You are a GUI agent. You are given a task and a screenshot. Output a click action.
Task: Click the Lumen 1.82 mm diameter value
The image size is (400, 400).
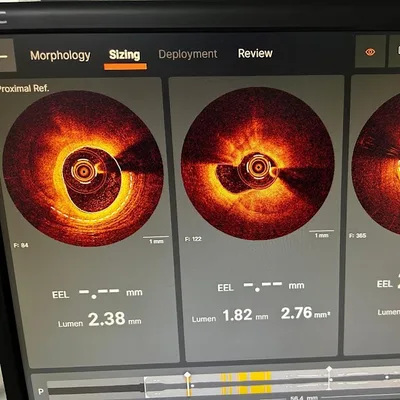tap(237, 315)
